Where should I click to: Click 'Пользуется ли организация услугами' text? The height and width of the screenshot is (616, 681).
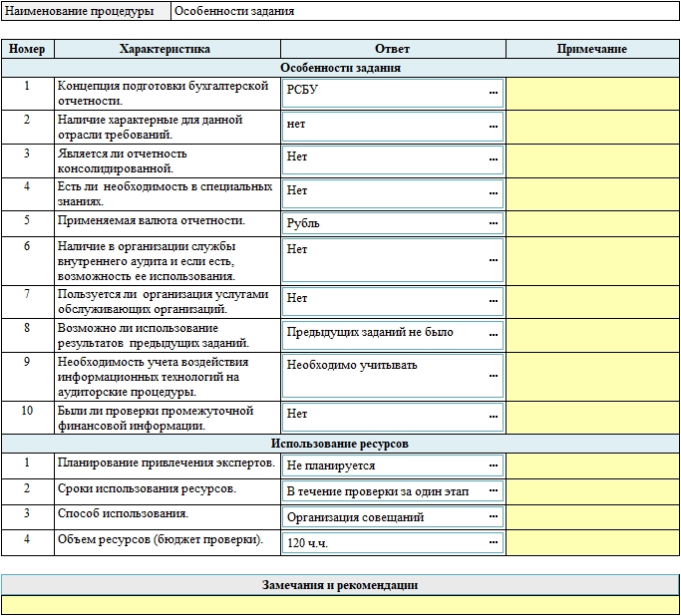point(163,294)
